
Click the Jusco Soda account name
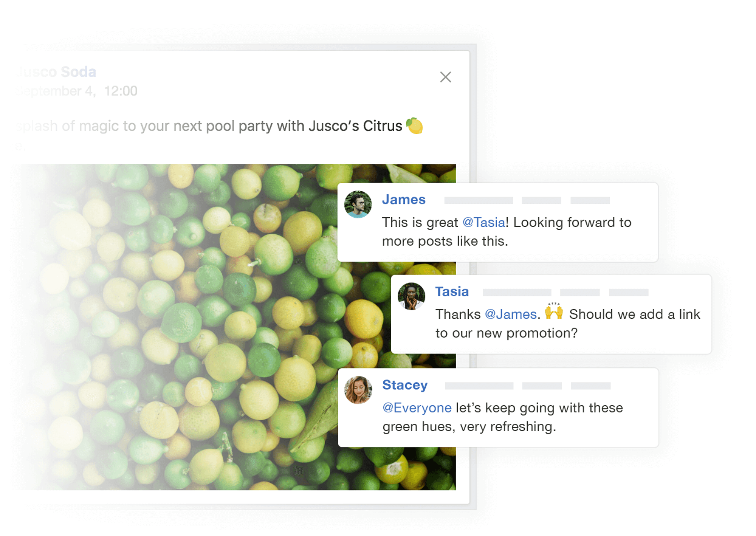coord(56,71)
